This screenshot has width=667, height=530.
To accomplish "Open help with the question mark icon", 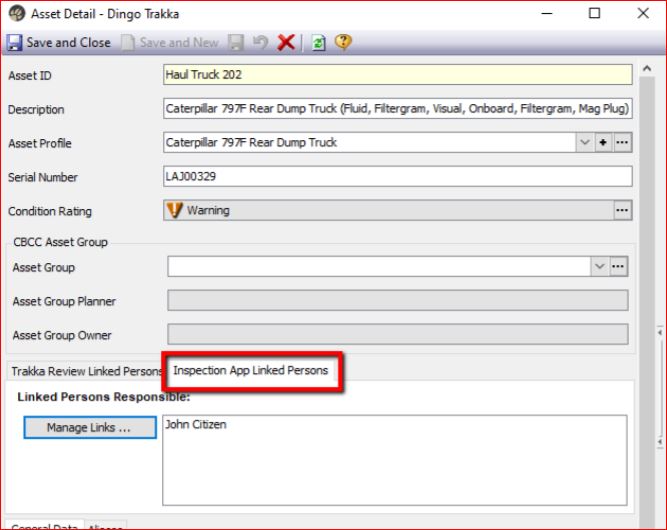I will tap(343, 43).
